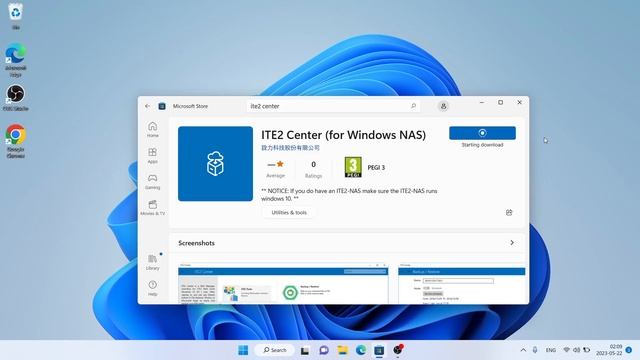Screen dimensions: 640x360
Task: Open Home in the Store sidebar
Action: pos(153,129)
